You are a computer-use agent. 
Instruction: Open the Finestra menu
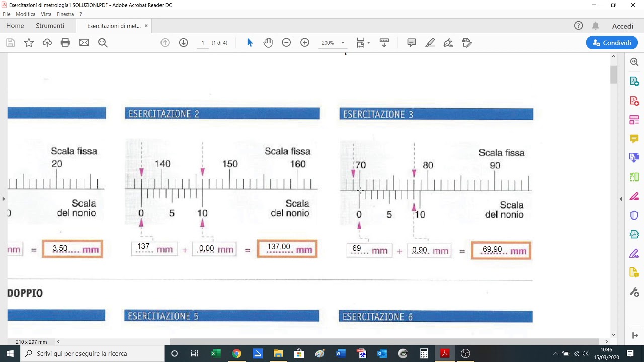(x=65, y=14)
